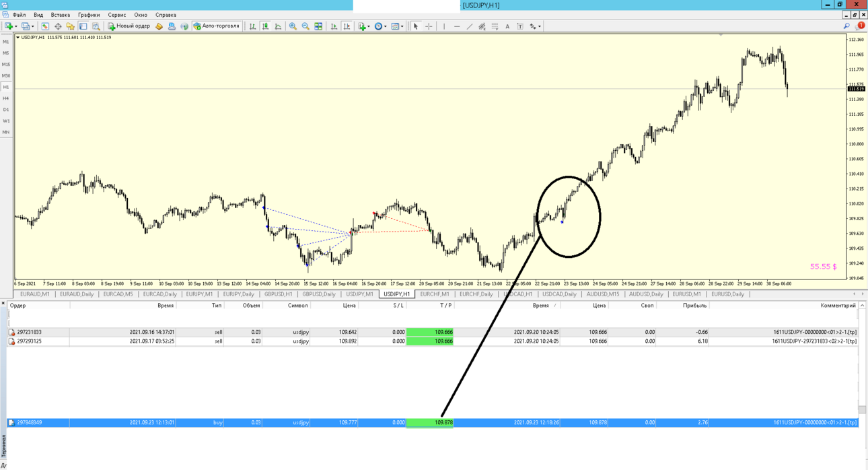Open search magnifier in toolbar
The width and height of the screenshot is (868, 470).
tap(846, 26)
